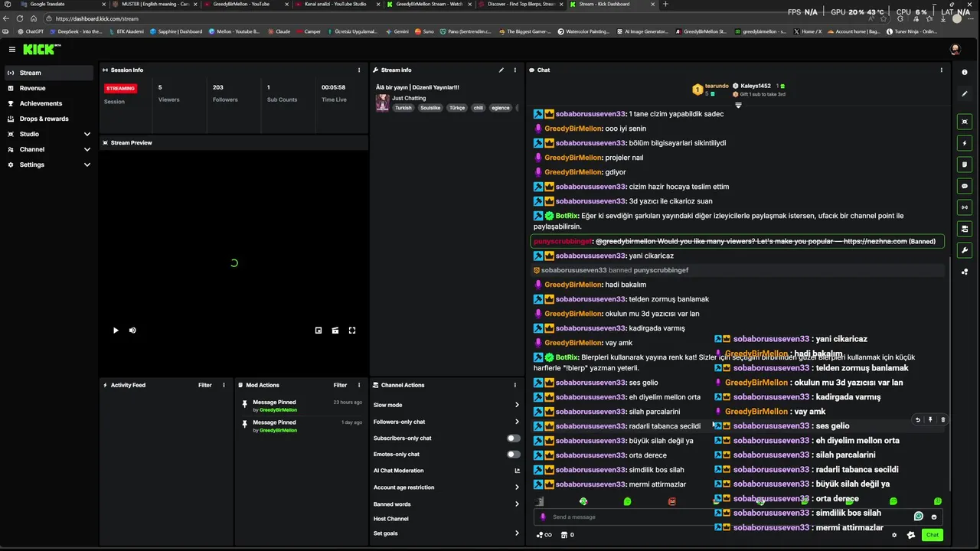This screenshot has height=551, width=980.
Task: Click the note icon in right sidebar
Action: click(x=965, y=164)
